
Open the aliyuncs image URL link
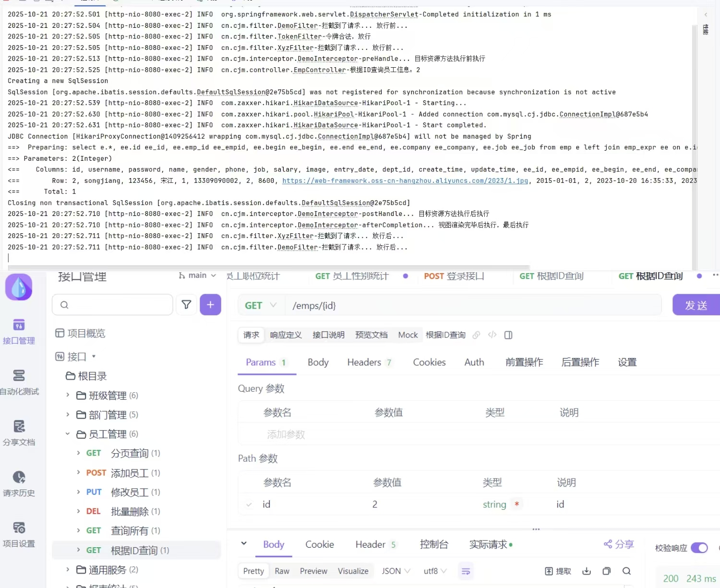click(405, 181)
